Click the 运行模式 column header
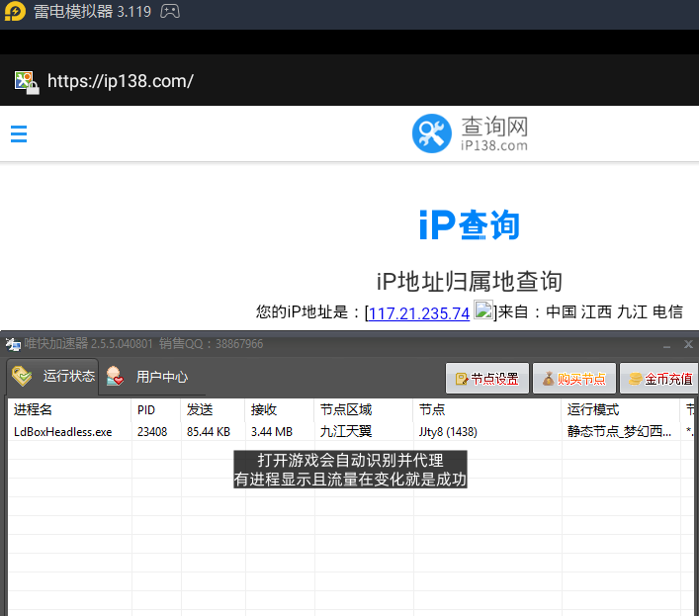699x616 pixels. (621, 409)
